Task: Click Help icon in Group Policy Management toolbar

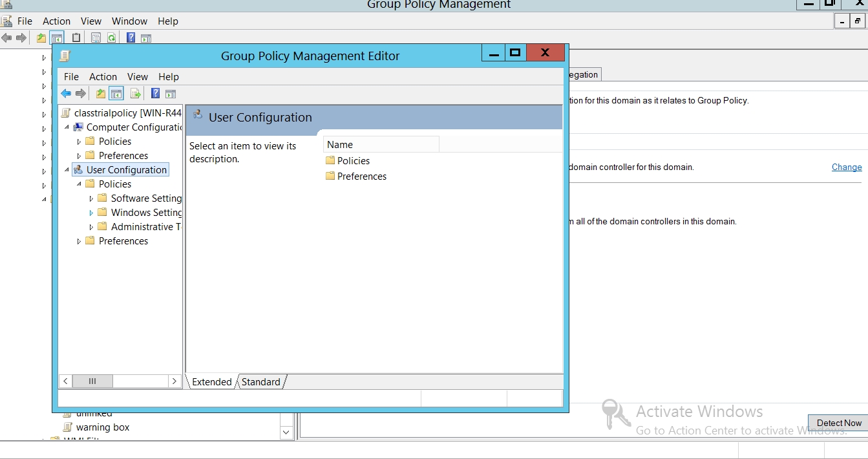Action: pyautogui.click(x=131, y=38)
